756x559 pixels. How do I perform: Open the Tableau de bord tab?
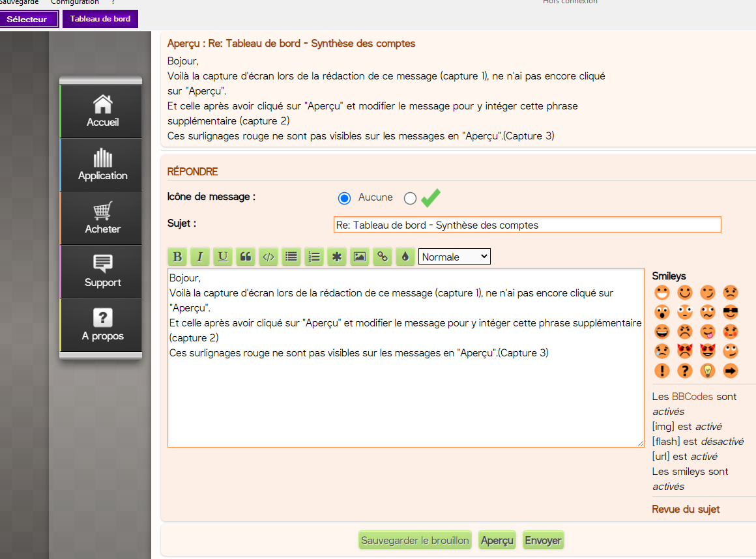coord(100,19)
